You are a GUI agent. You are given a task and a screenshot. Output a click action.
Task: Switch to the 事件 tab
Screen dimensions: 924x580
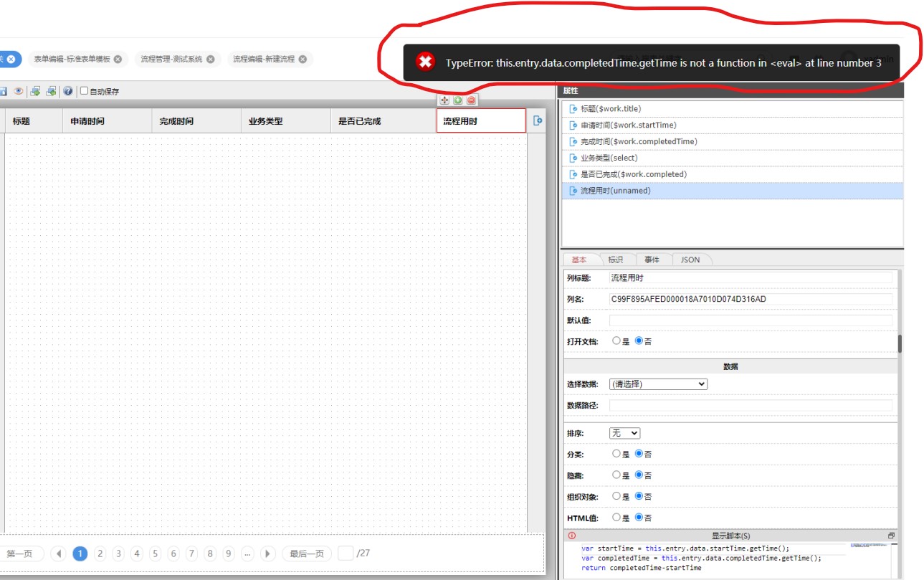click(x=652, y=260)
